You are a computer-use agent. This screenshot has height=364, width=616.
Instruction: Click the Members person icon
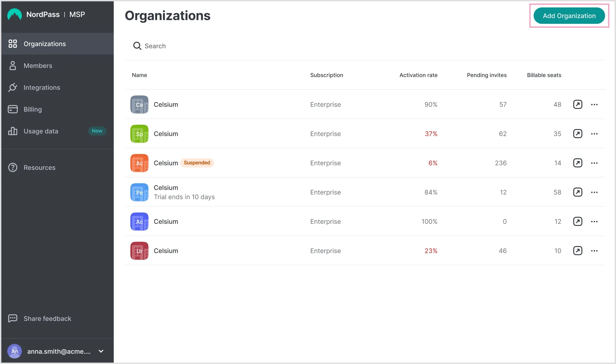(12, 65)
